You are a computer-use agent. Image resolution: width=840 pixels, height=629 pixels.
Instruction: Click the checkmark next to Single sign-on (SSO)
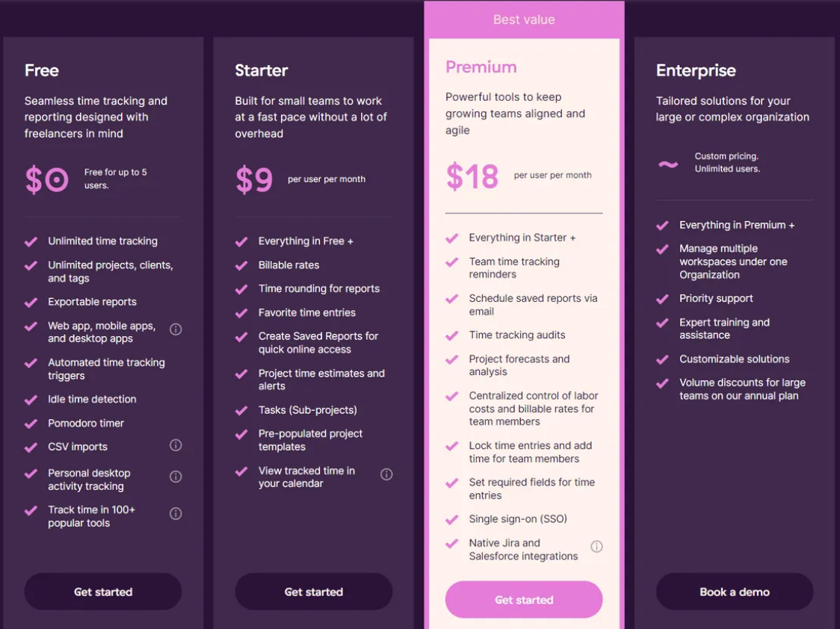[x=452, y=519]
